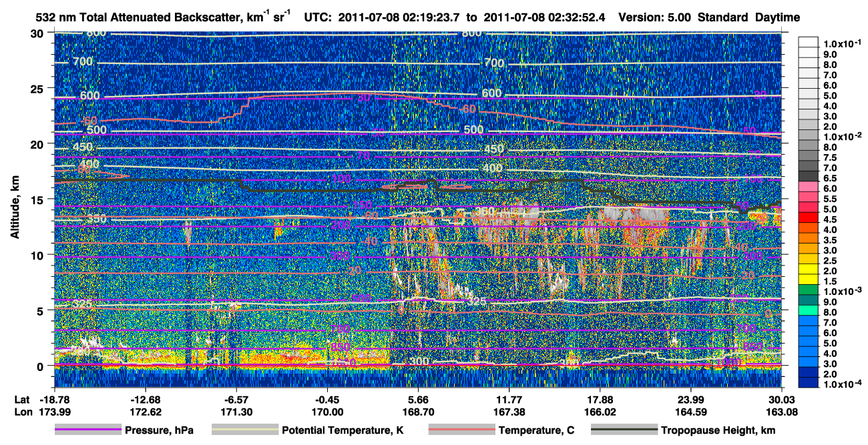The image size is (868, 445).
Task: Click the altitude axis tick label 0
Action: click(41, 366)
